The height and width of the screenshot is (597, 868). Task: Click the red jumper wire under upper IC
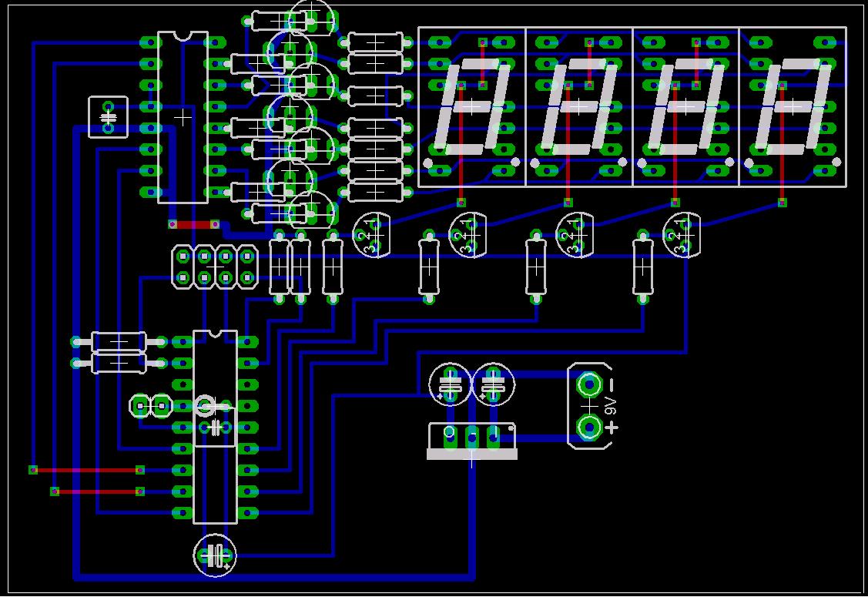coord(194,224)
